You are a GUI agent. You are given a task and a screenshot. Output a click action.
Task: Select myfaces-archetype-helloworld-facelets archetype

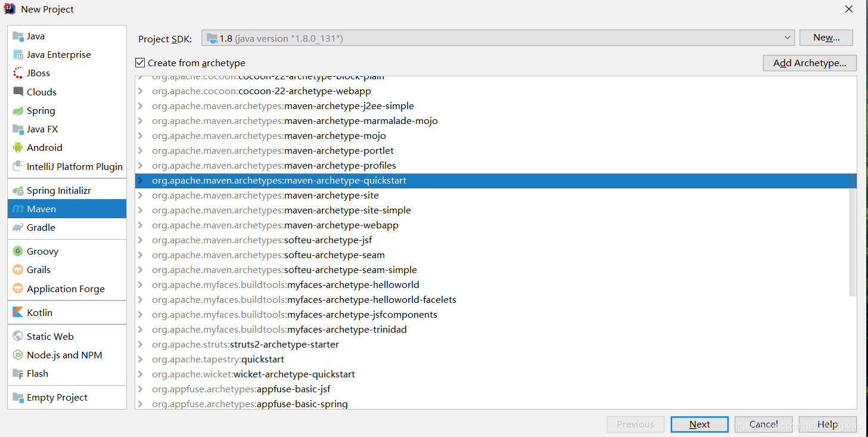(x=496, y=299)
